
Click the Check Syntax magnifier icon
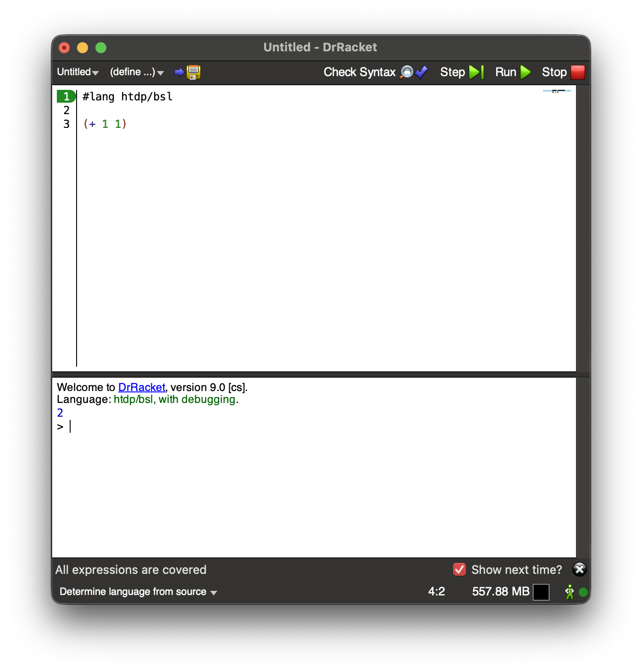click(x=407, y=72)
